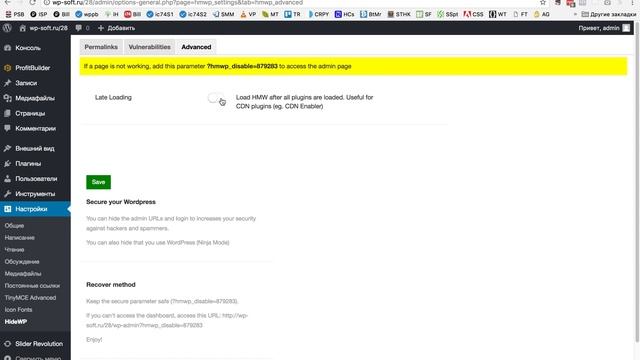
Task: Open the Привет, admin user menu
Action: 604,28
